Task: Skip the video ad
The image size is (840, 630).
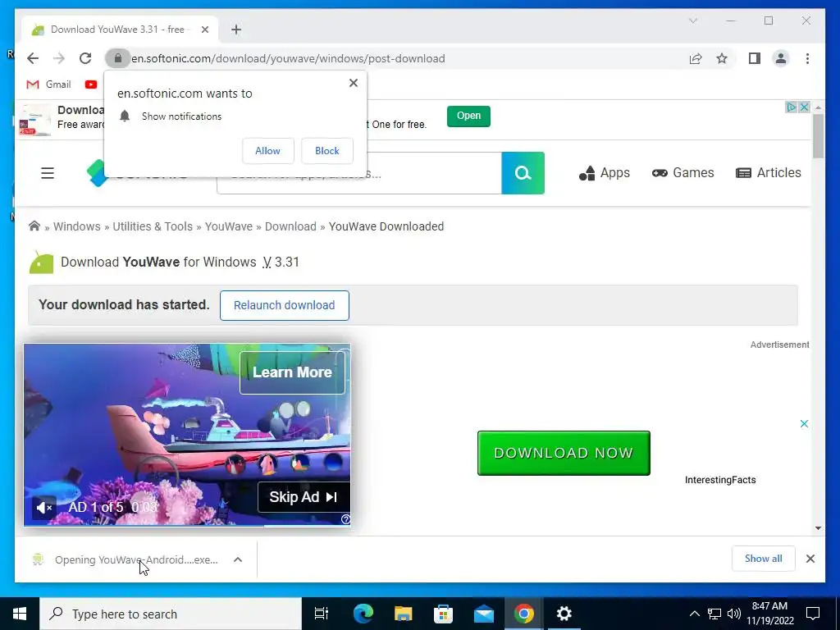Action: pyautogui.click(x=304, y=497)
